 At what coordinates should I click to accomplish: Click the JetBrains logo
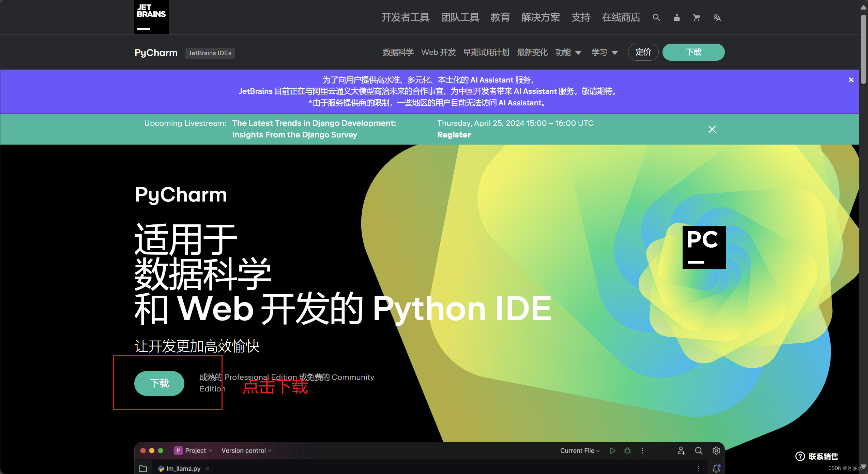click(x=151, y=17)
